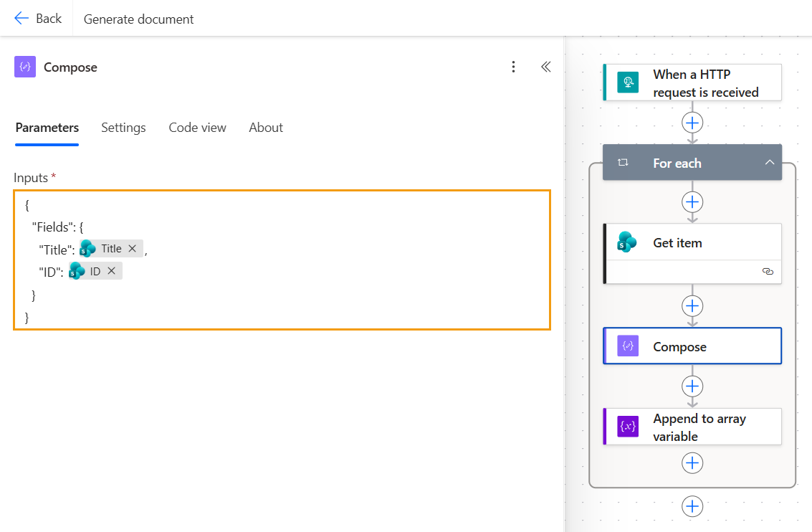
Task: Switch to the Settings tab
Action: pos(123,127)
